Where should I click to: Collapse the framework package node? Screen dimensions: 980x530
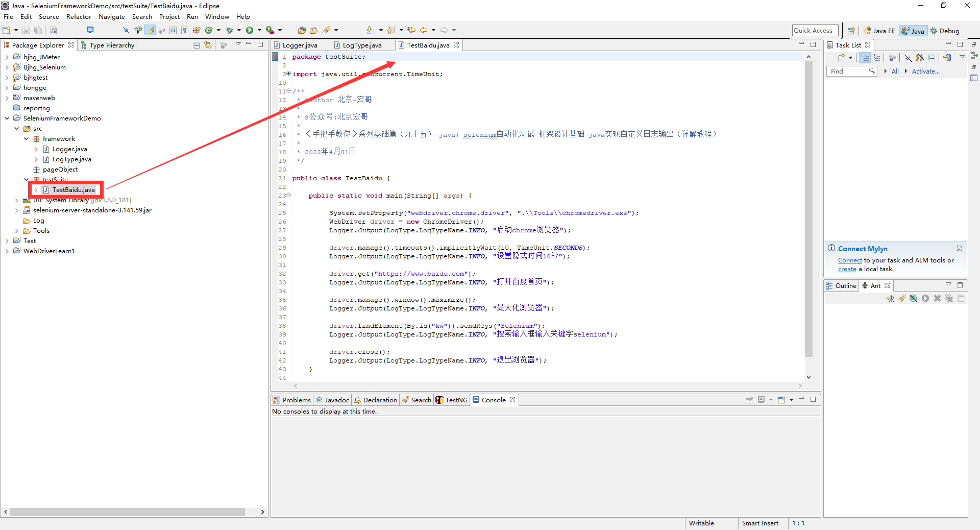tap(27, 139)
